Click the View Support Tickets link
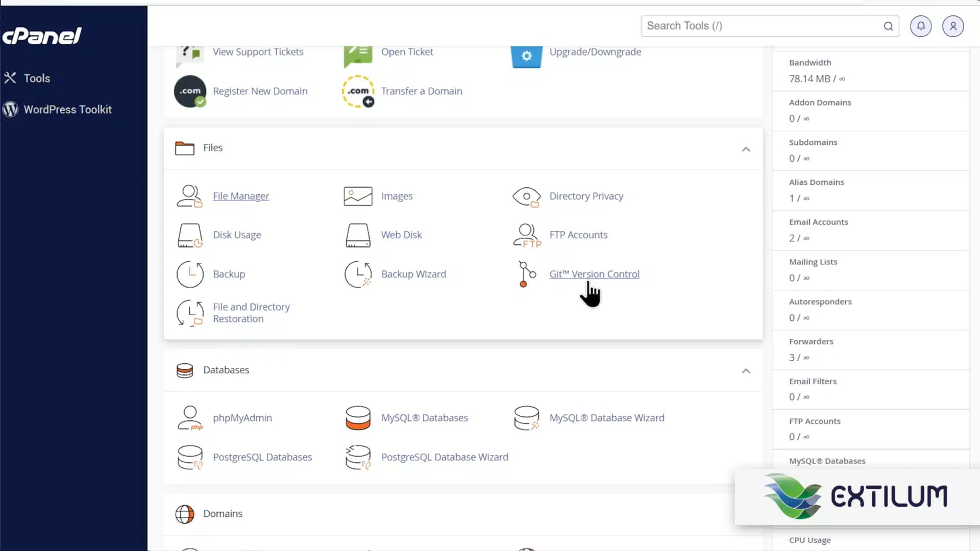980x551 pixels. [x=258, y=52]
